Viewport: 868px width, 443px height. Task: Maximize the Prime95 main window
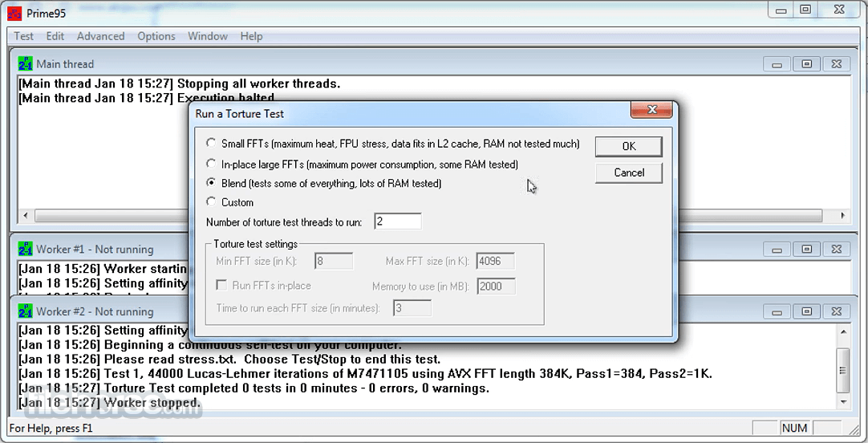click(805, 10)
